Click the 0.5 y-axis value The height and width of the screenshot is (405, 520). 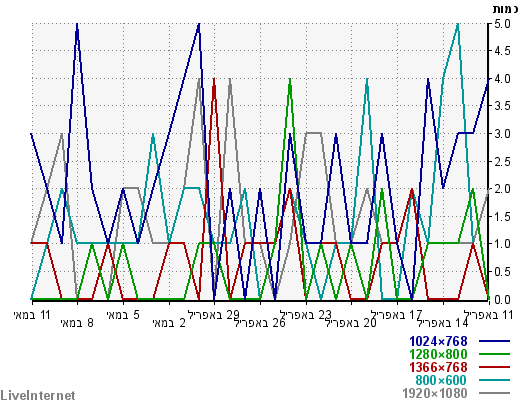pyautogui.click(x=502, y=272)
